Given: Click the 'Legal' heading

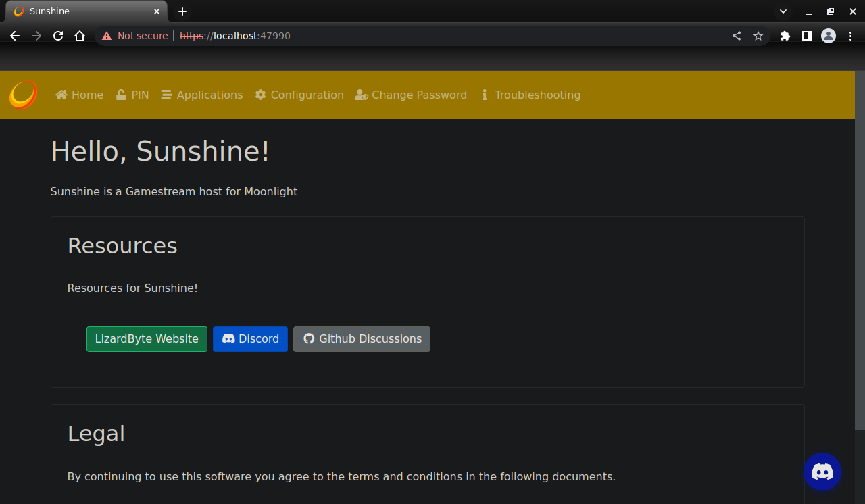Looking at the screenshot, I should click(x=96, y=434).
